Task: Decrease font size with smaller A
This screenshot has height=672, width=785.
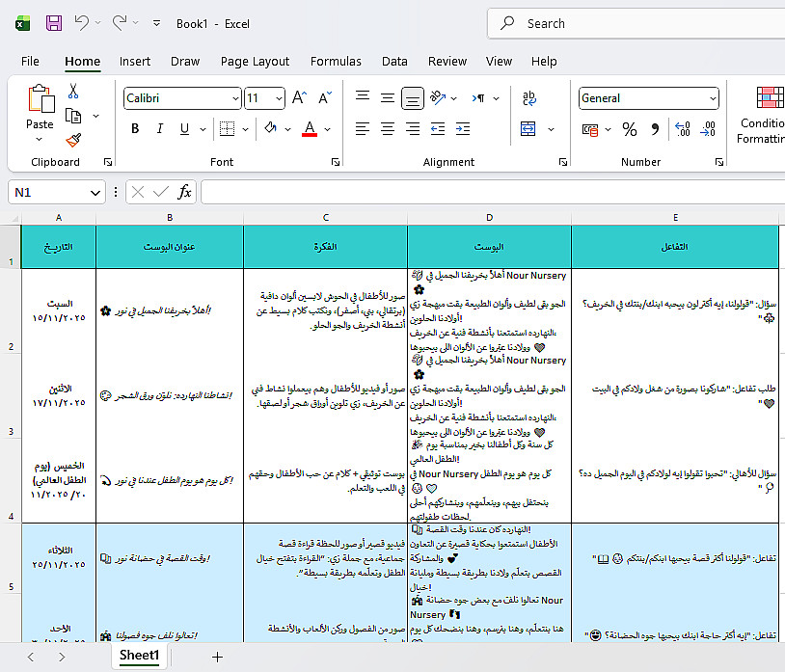Action: pyautogui.click(x=325, y=97)
